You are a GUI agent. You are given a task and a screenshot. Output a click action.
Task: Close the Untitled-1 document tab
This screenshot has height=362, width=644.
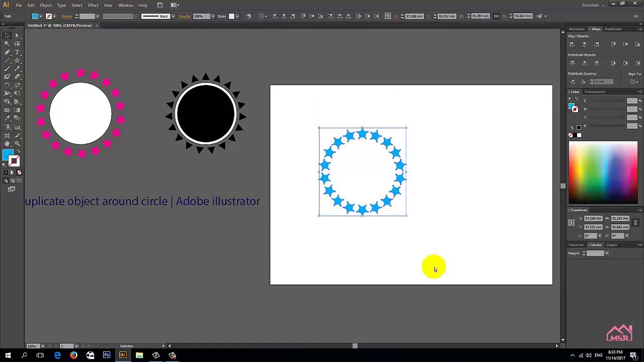tap(97, 25)
